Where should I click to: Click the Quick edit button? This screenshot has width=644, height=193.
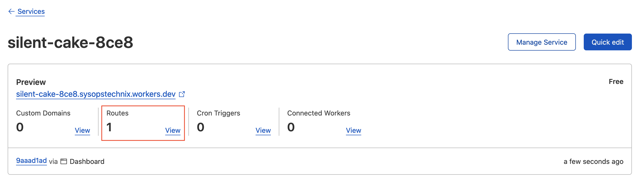click(x=607, y=42)
